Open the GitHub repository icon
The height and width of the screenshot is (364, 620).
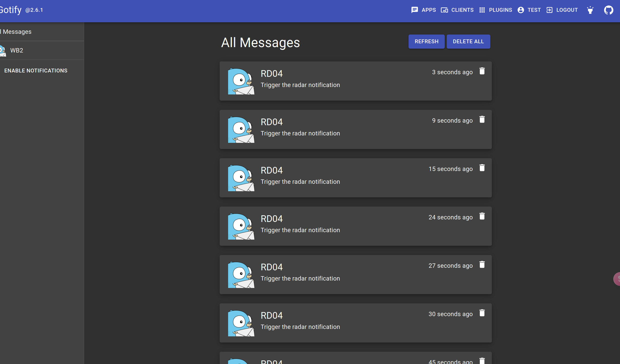point(608,10)
